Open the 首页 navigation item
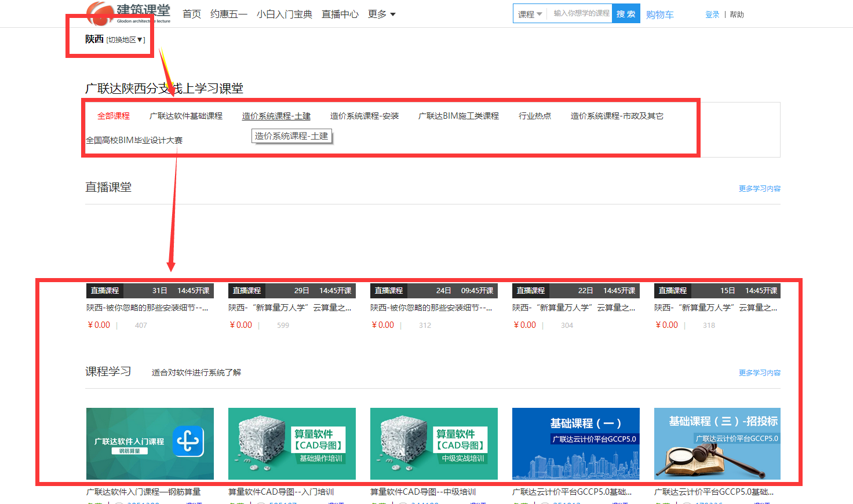Screen dimensions: 853x504 pyautogui.click(x=192, y=14)
